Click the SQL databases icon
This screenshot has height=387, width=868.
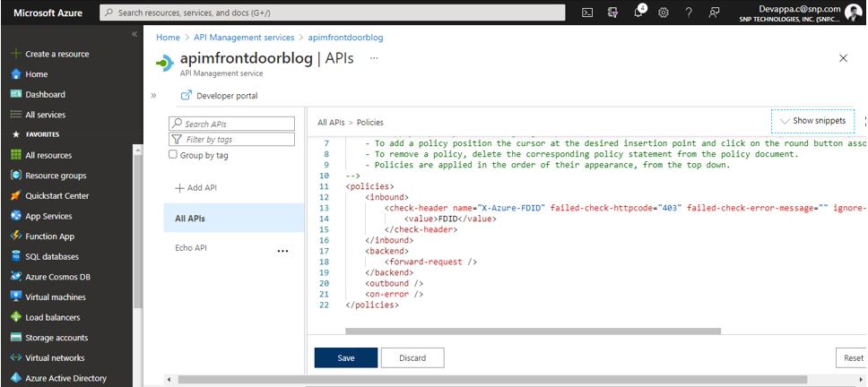16,256
